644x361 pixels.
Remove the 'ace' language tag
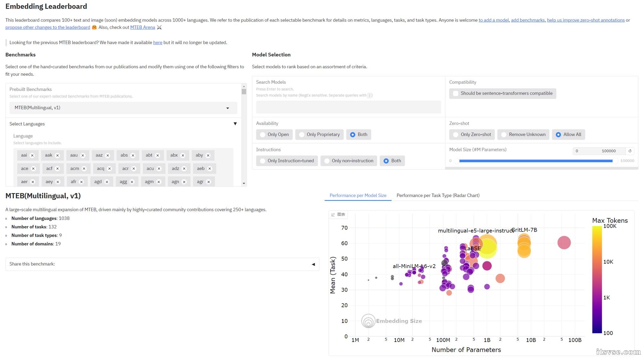tap(33, 169)
